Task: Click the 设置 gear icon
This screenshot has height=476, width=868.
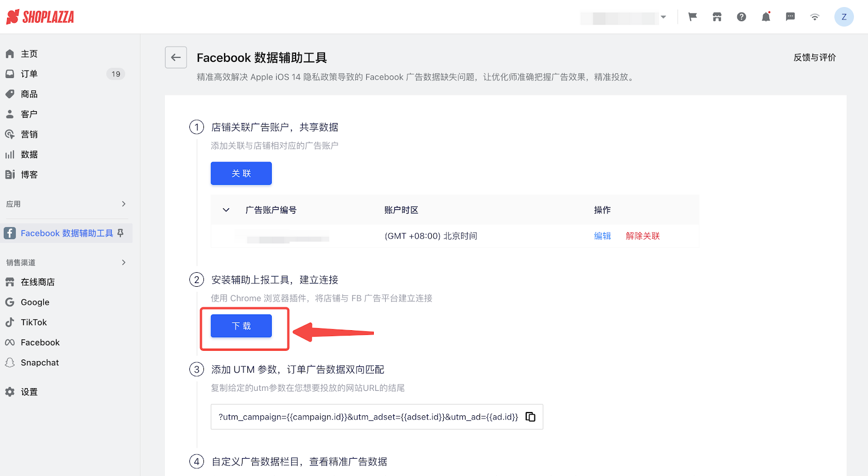Action: tap(10, 391)
